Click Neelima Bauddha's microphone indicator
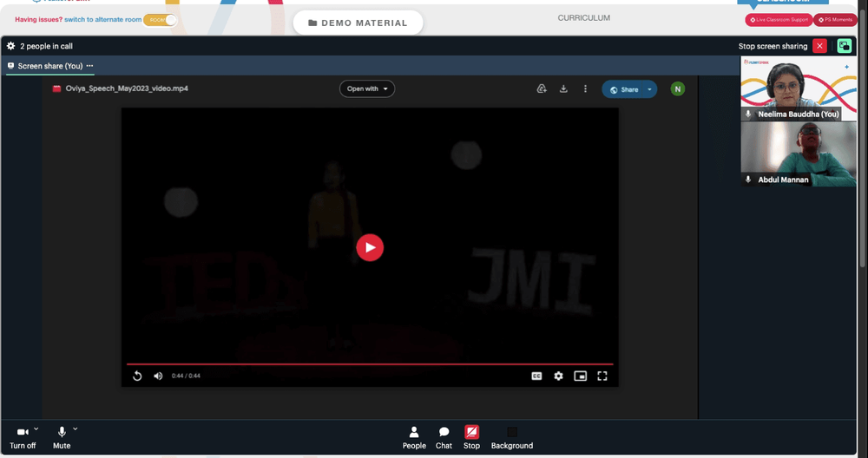868x458 pixels. coord(748,114)
